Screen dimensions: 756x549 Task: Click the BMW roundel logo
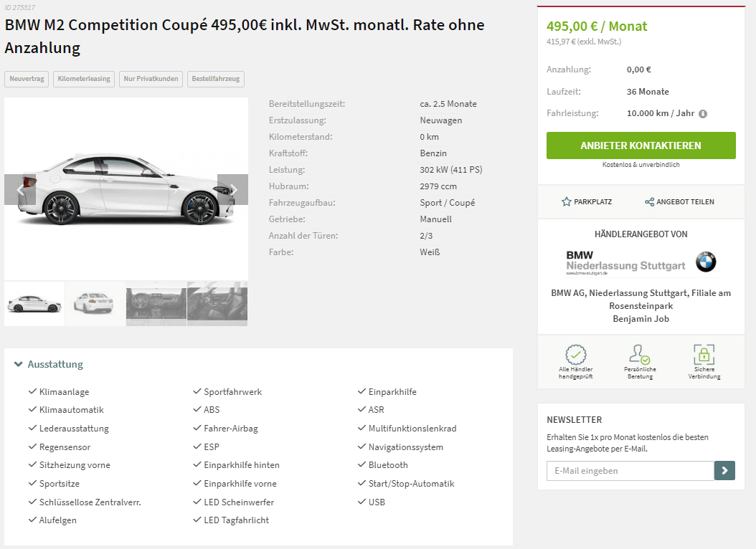[706, 262]
